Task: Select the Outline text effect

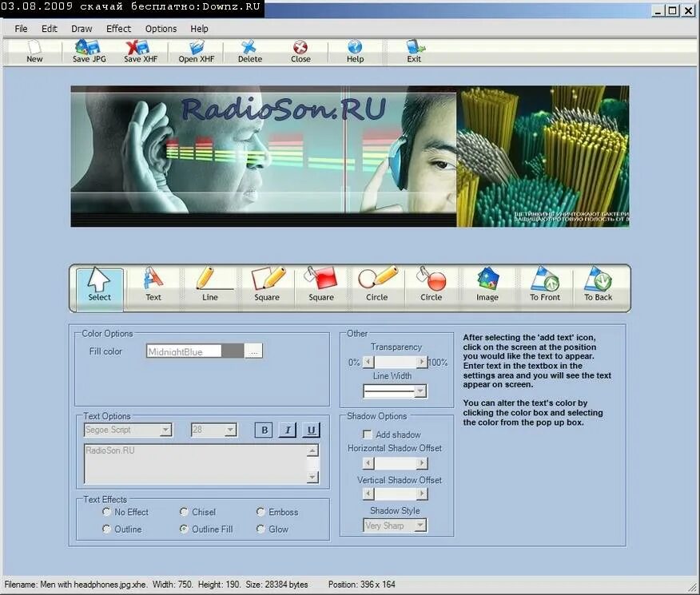Action: pos(106,529)
